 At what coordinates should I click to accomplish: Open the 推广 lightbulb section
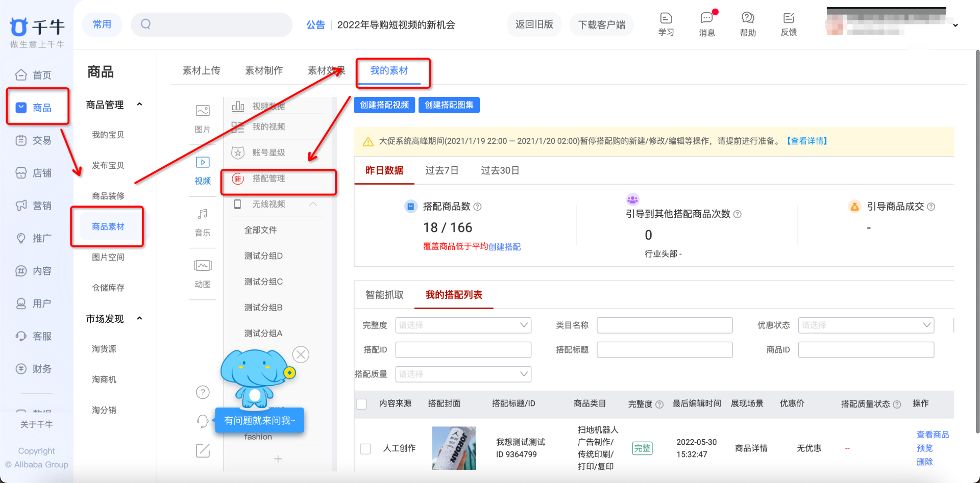[34, 238]
